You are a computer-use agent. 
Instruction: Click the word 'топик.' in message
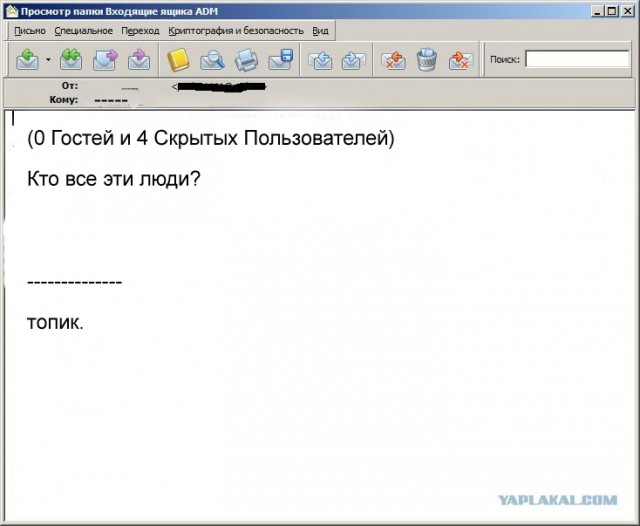pyautogui.click(x=55, y=323)
